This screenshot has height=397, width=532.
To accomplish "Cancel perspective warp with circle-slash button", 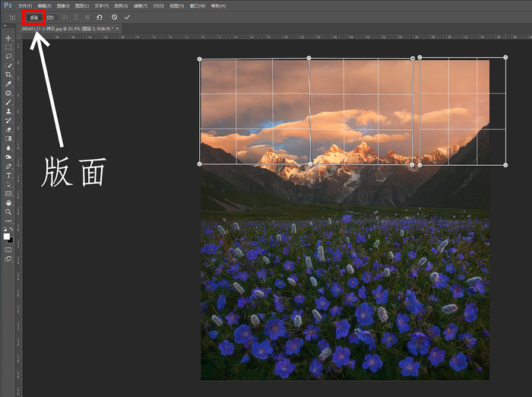I will (x=114, y=17).
